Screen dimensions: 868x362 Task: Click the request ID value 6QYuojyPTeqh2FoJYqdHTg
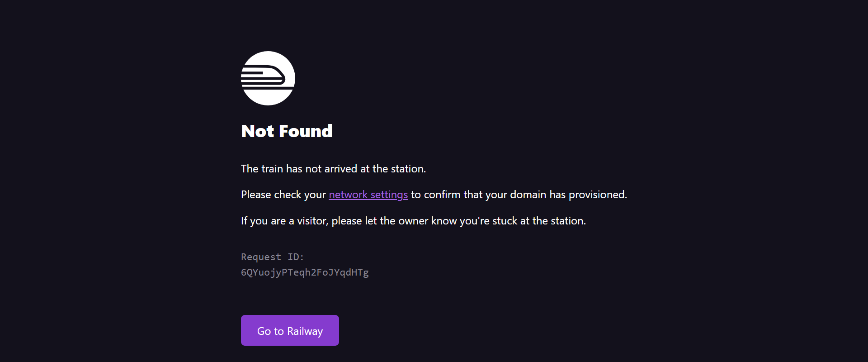[305, 272]
